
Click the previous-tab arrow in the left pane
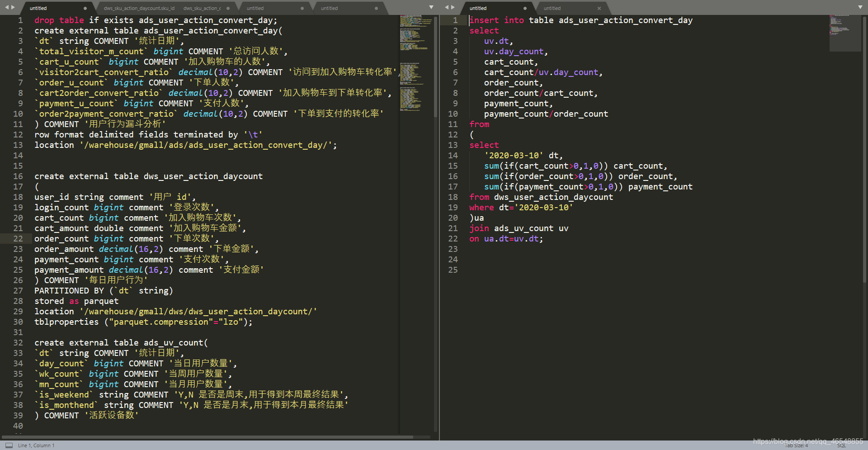click(x=7, y=7)
